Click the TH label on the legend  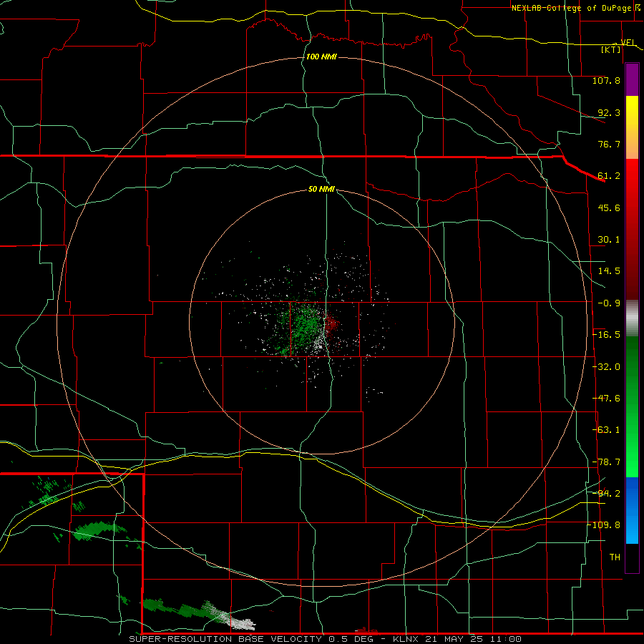point(615,557)
